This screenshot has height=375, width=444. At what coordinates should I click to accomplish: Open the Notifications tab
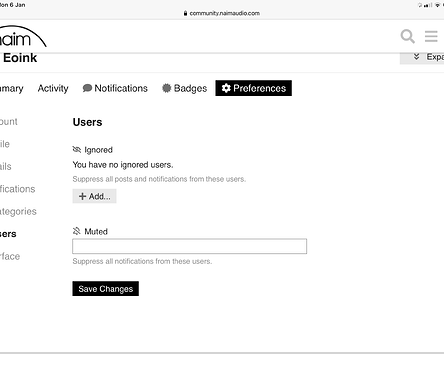click(x=115, y=88)
